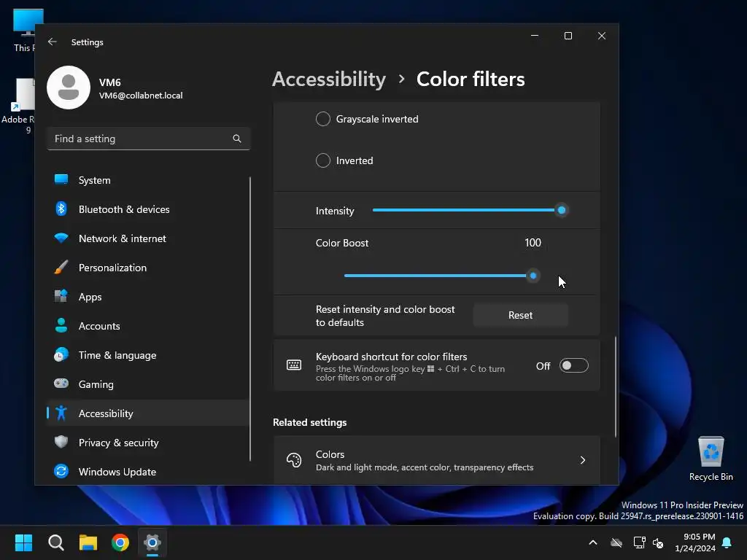Click the Intensity slider handle
747x560 pixels.
[x=562, y=210]
